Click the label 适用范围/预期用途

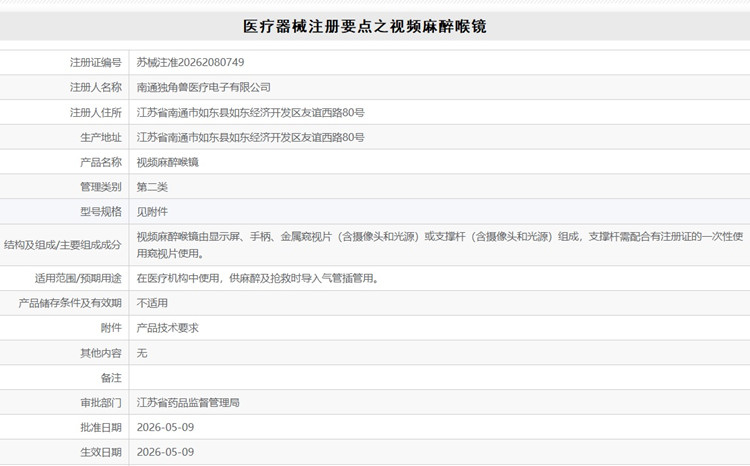coord(78,278)
